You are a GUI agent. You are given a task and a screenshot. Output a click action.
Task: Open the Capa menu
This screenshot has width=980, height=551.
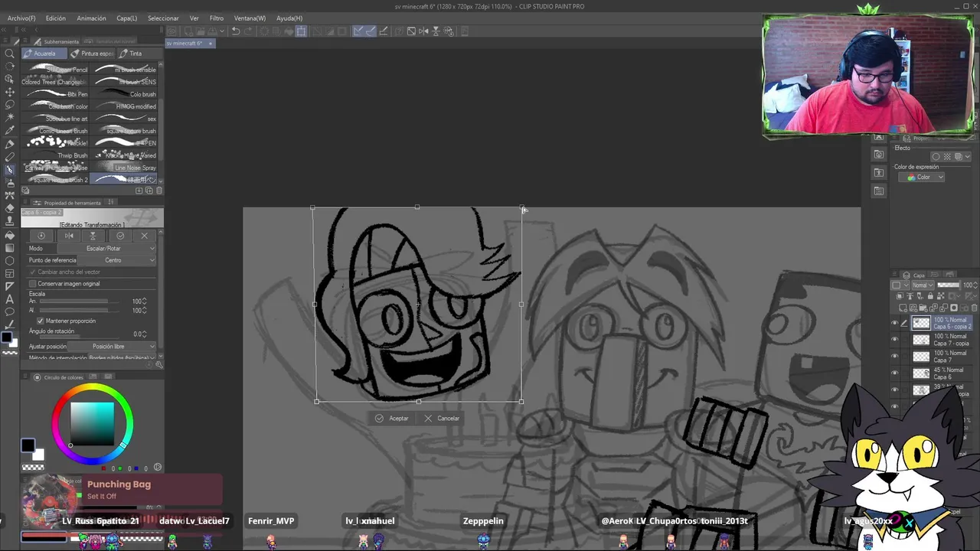click(126, 18)
